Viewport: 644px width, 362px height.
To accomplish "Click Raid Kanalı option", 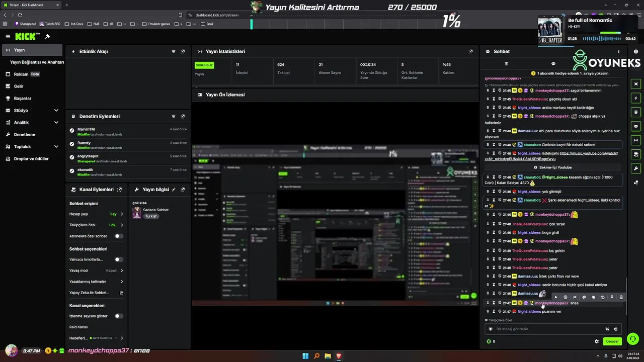I will (78, 327).
